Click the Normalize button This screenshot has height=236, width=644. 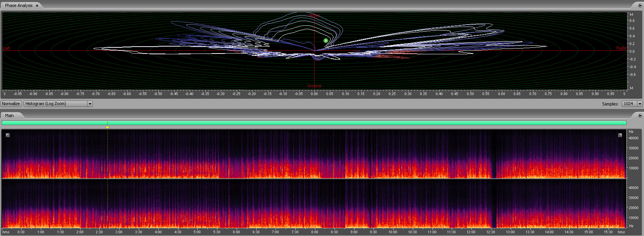click(11, 104)
